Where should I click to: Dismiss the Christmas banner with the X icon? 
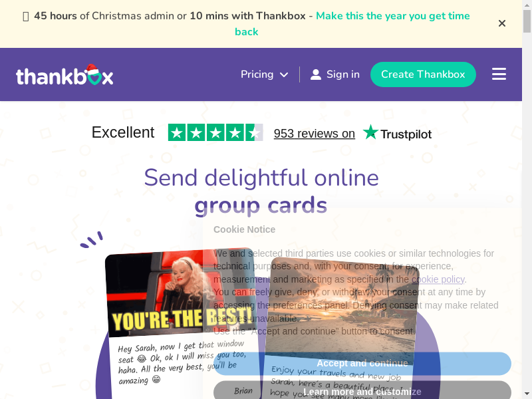click(x=502, y=23)
